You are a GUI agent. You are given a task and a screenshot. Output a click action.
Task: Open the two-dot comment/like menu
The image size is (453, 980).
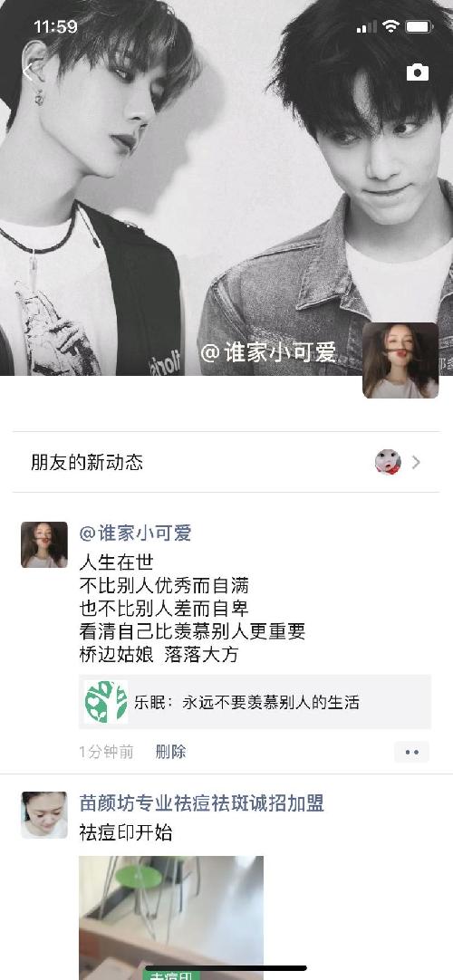[x=411, y=752]
